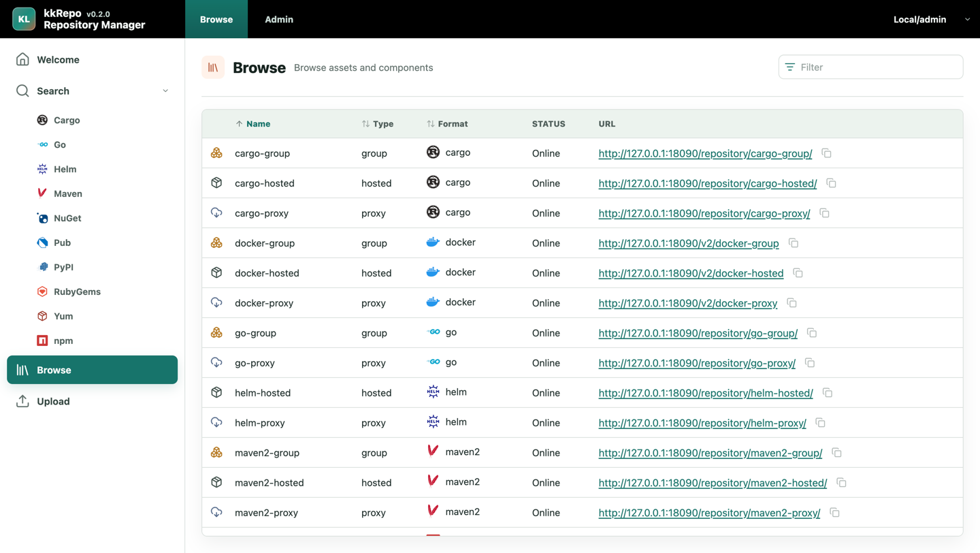
Task: Click Online status of cargo-hosted row
Action: tap(546, 183)
